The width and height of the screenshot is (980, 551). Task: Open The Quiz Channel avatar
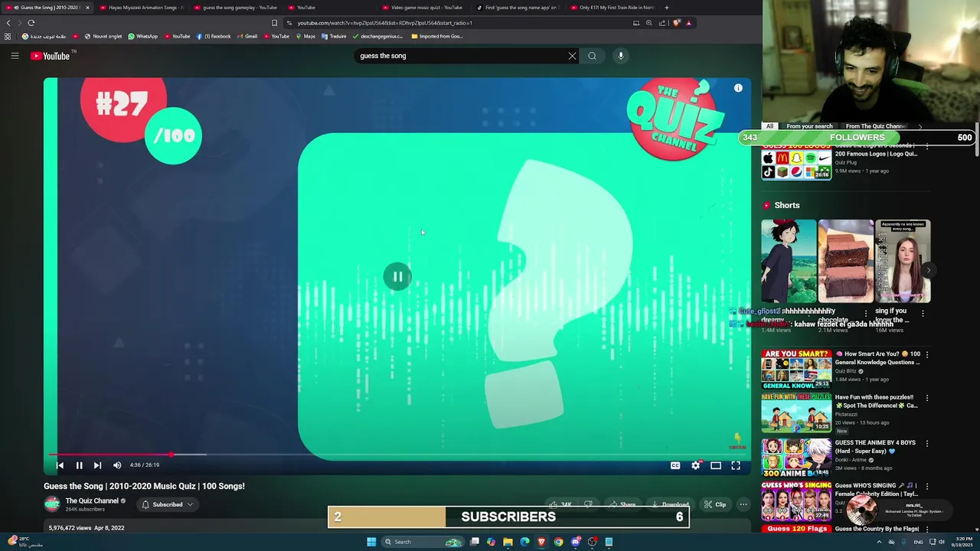[52, 504]
